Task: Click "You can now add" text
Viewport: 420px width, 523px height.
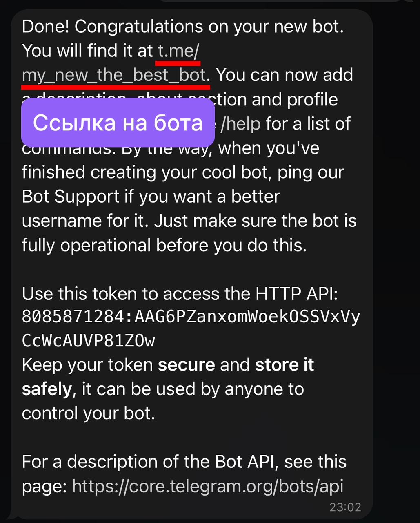Action: pyautogui.click(x=284, y=75)
